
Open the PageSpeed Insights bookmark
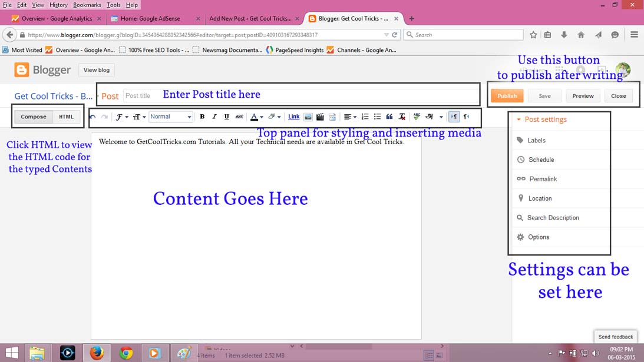click(295, 50)
